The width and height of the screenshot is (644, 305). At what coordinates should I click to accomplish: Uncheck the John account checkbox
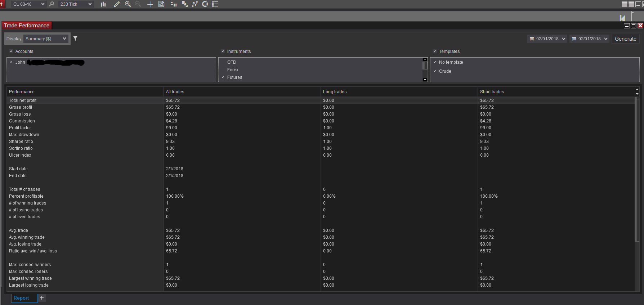coord(11,62)
